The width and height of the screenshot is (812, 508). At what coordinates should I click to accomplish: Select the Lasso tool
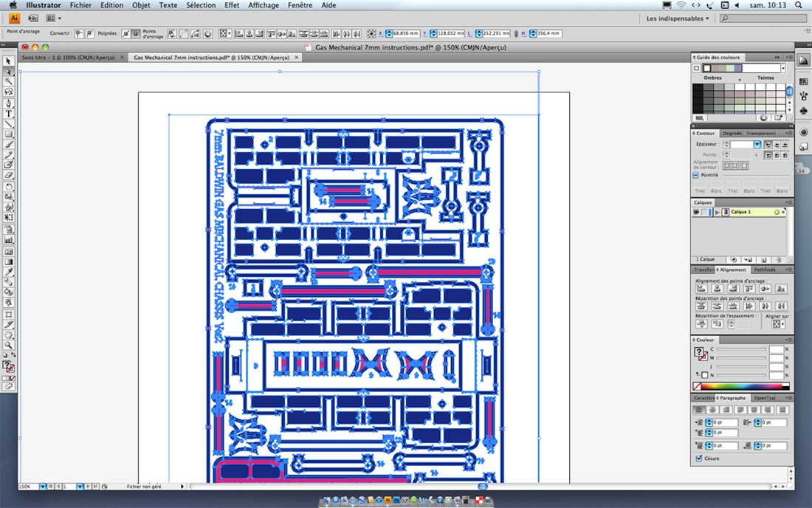[8, 92]
